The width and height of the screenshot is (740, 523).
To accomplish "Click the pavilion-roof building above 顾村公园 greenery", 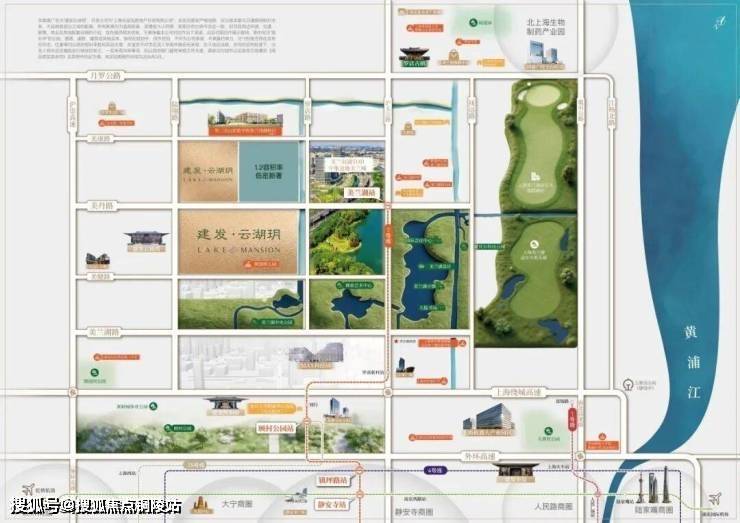I will click(x=225, y=404).
